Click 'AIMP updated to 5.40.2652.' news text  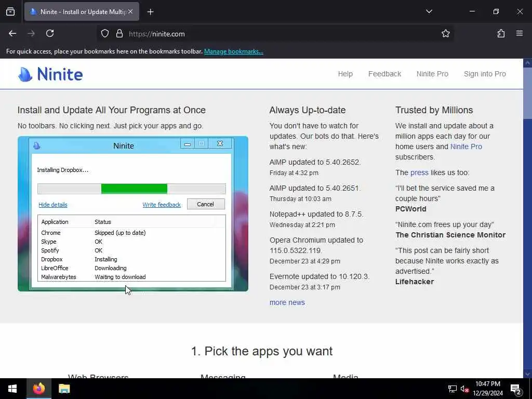(315, 162)
